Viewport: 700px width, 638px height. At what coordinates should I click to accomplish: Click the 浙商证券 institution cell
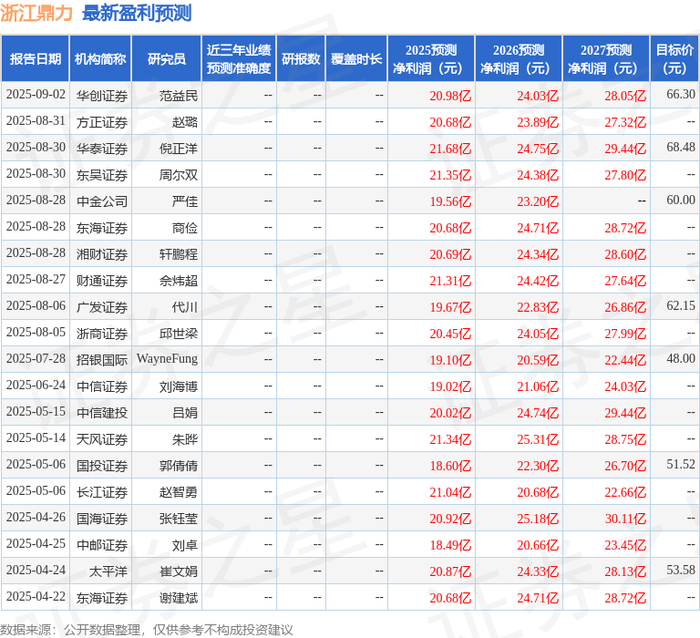102,334
